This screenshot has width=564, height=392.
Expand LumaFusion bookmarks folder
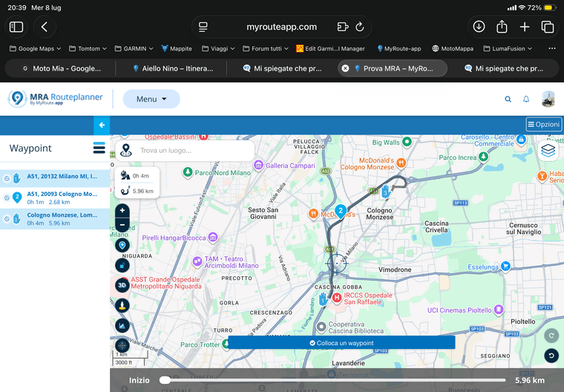coord(508,48)
